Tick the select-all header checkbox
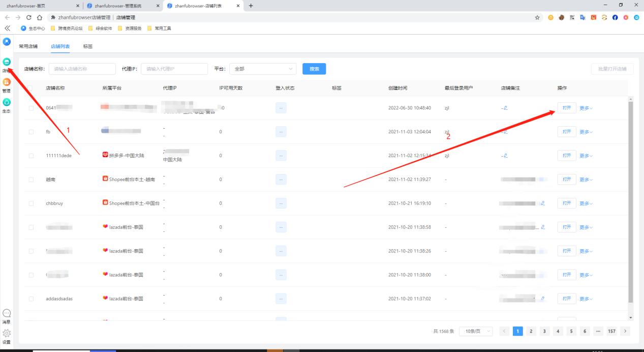 (31, 88)
